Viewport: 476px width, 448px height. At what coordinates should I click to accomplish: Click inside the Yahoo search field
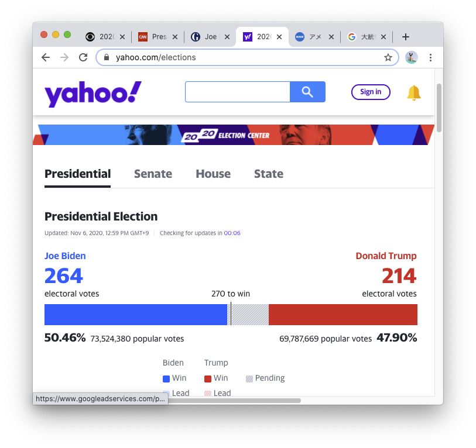point(238,92)
